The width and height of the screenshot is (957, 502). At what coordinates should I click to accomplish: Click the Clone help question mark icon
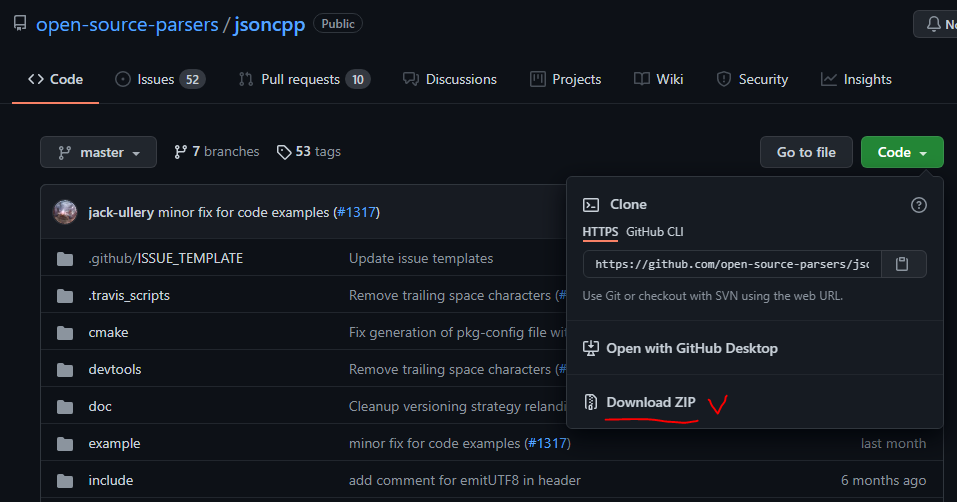(x=919, y=205)
